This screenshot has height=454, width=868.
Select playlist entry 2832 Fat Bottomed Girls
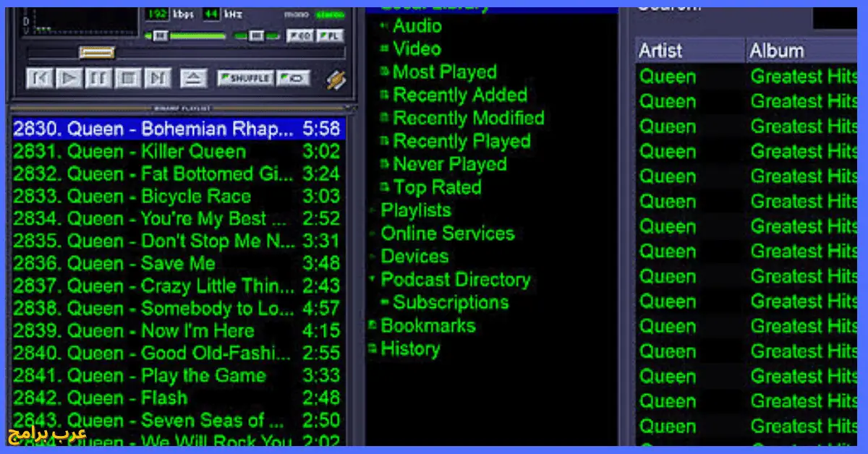click(178, 174)
